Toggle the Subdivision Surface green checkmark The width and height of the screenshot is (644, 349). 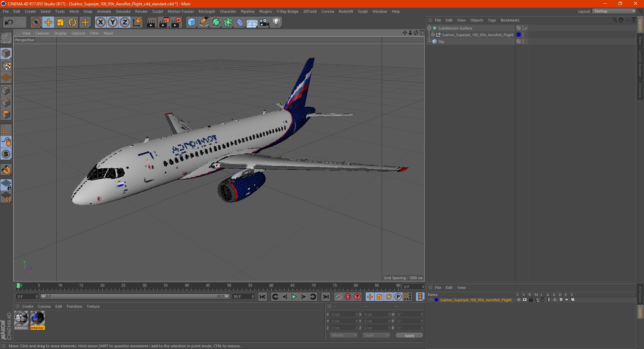coord(526,28)
